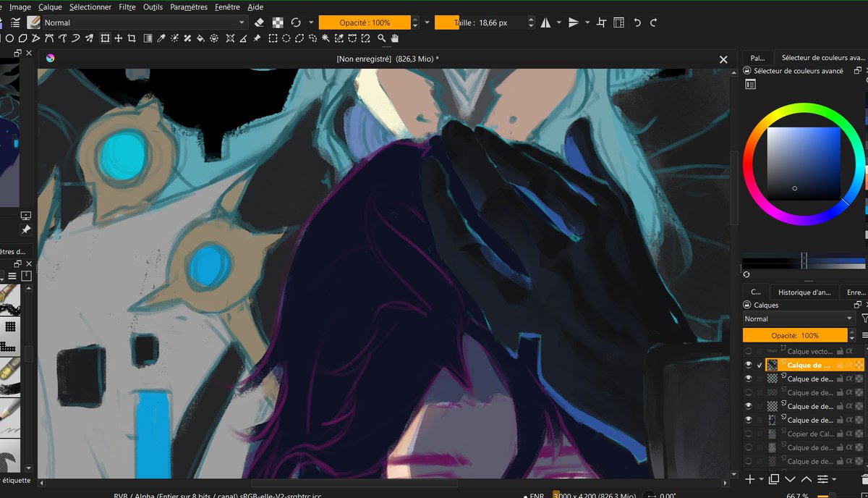Toggle vertical mirror tool

click(573, 22)
